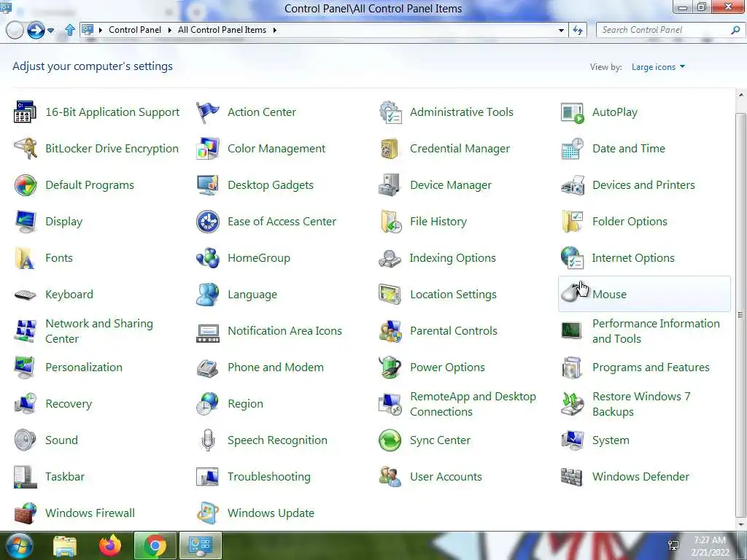Open the Display monitor icon
Screen dimensions: 747x560
25,222
